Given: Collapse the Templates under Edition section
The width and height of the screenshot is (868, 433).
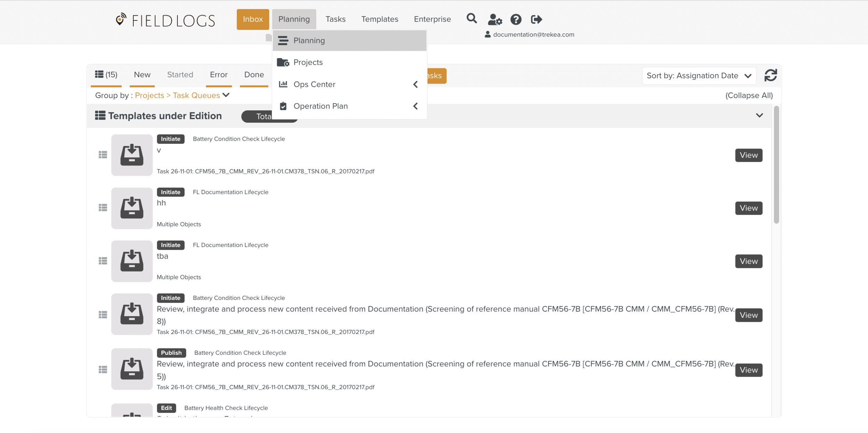Looking at the screenshot, I should (759, 115).
